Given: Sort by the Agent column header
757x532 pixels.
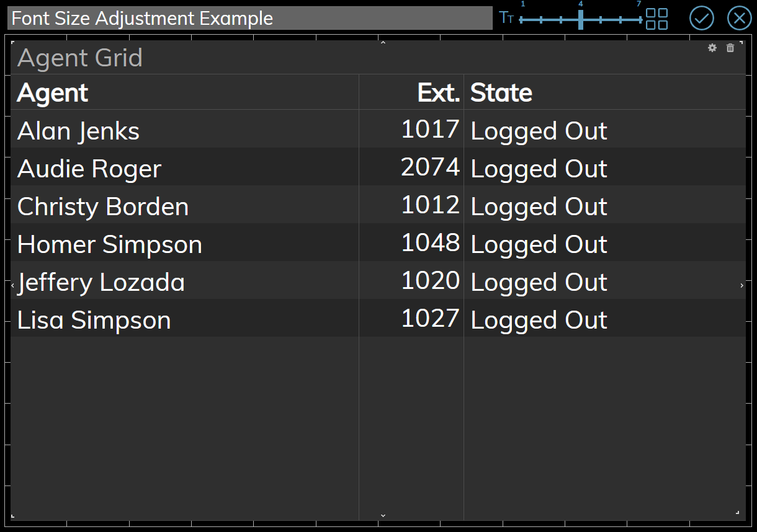Looking at the screenshot, I should coord(53,93).
